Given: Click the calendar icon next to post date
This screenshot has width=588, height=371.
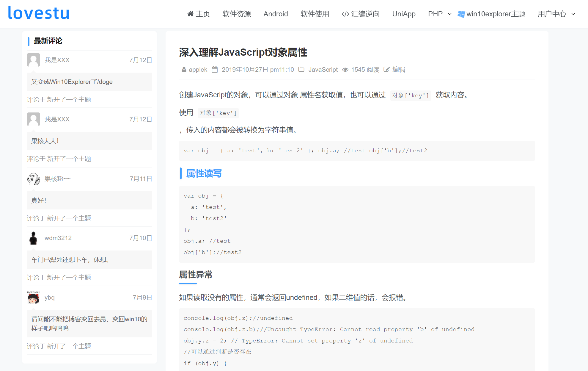Looking at the screenshot, I should 215,70.
